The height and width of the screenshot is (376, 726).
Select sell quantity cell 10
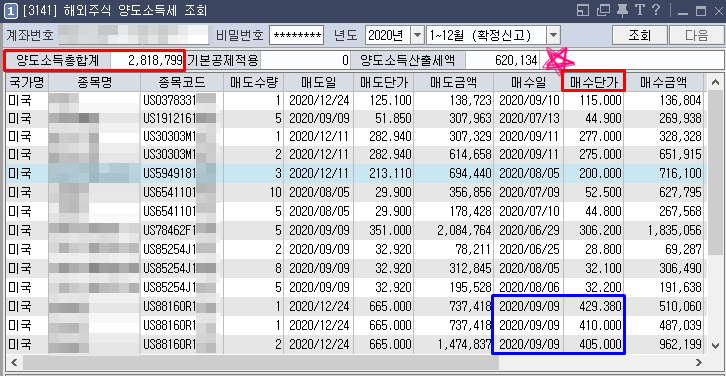pos(253,192)
